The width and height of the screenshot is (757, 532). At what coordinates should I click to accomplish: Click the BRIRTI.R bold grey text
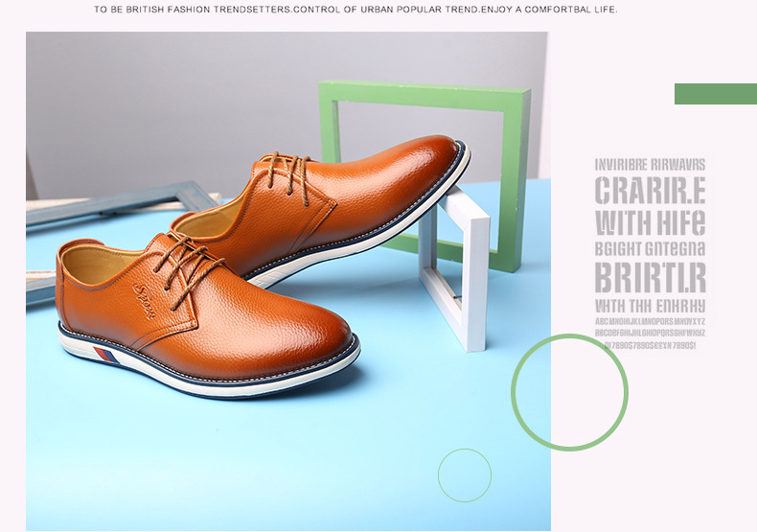coord(651,278)
